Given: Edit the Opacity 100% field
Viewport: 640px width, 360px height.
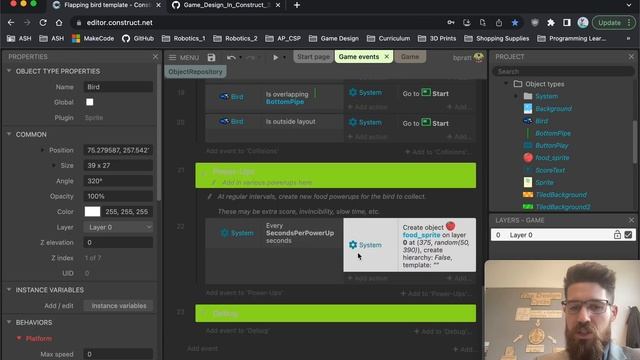Looking at the screenshot, I should [x=118, y=196].
